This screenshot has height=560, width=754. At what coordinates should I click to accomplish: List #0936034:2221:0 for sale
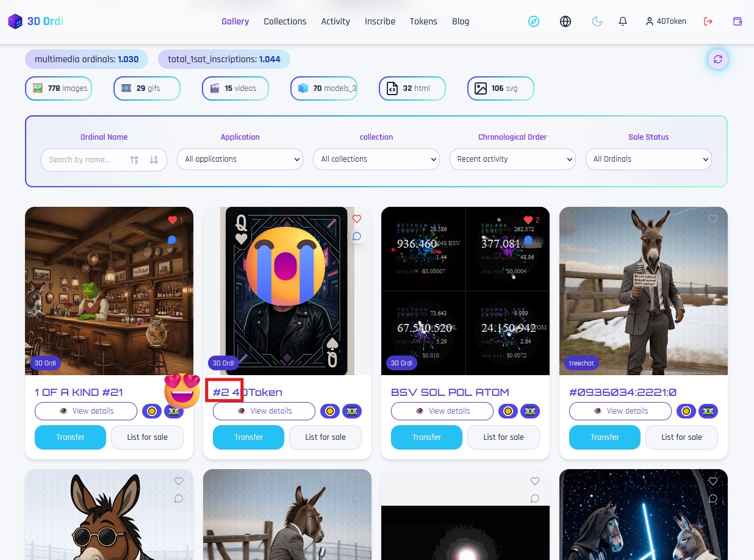click(x=681, y=437)
